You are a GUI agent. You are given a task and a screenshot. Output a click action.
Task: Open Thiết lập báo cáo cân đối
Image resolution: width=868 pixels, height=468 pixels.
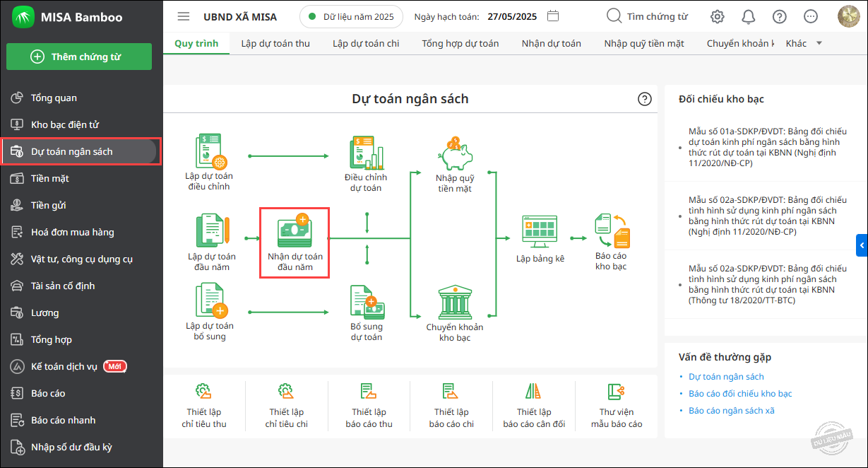534,406
